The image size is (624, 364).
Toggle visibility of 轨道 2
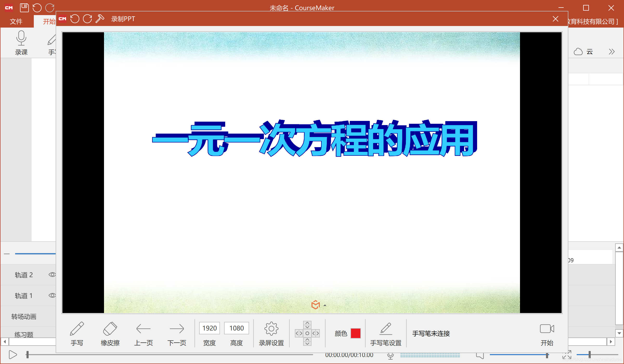point(52,275)
